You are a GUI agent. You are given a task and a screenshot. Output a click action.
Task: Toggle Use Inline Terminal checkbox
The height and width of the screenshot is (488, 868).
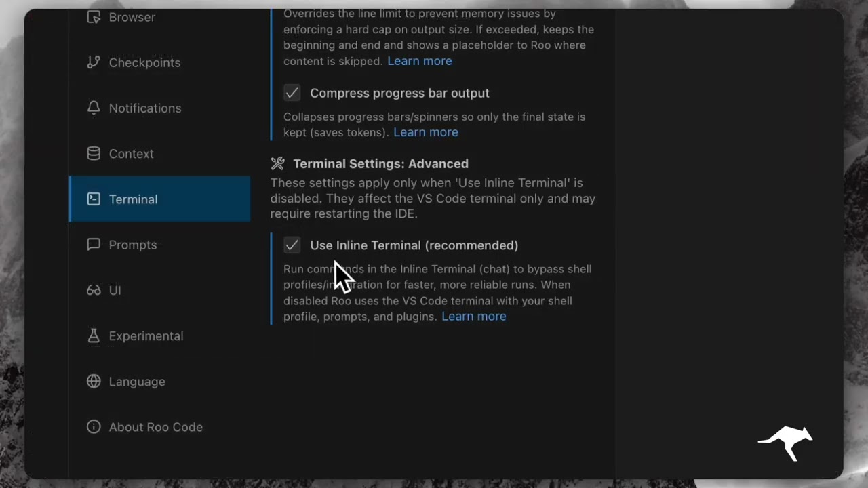tap(292, 245)
